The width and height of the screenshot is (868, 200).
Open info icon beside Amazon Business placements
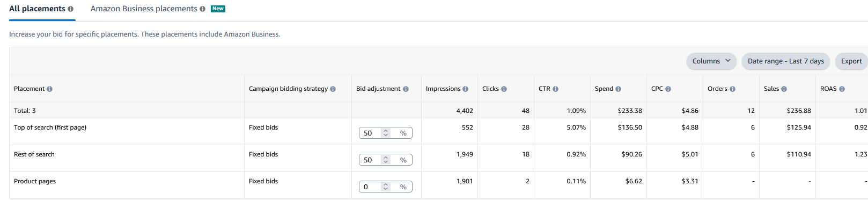202,9
